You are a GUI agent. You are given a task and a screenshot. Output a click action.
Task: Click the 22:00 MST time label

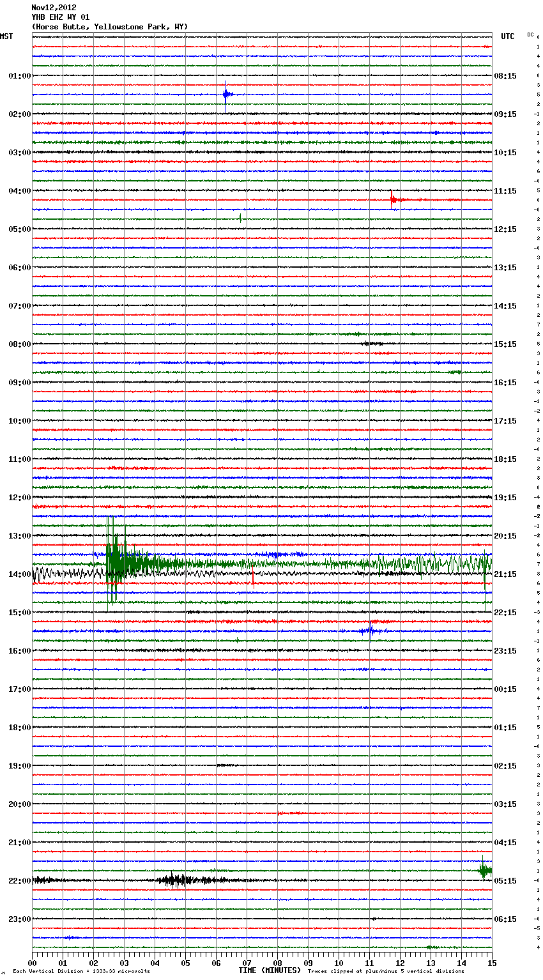pyautogui.click(x=19, y=881)
